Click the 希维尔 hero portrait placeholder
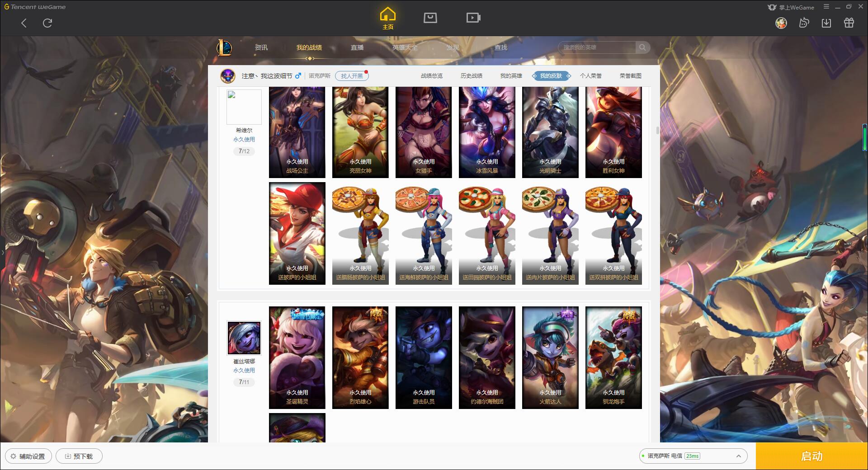This screenshot has height=470, width=868. click(244, 107)
